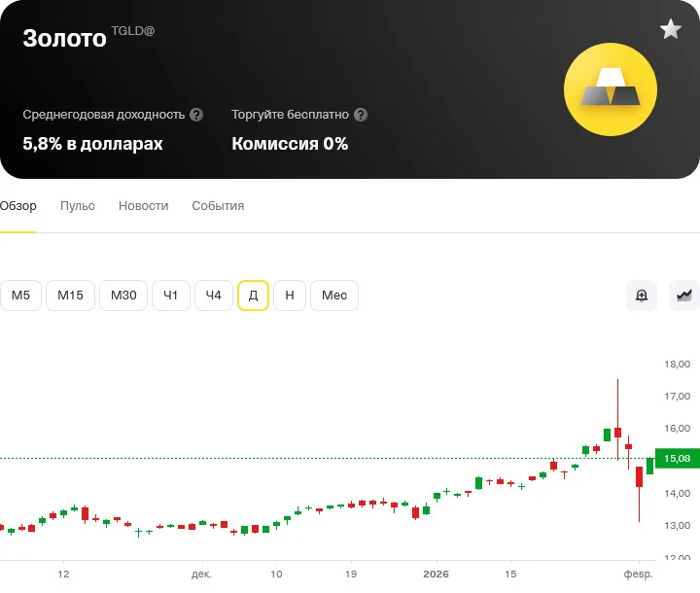
Task: Click the 15 date axis label
Action: point(510,574)
